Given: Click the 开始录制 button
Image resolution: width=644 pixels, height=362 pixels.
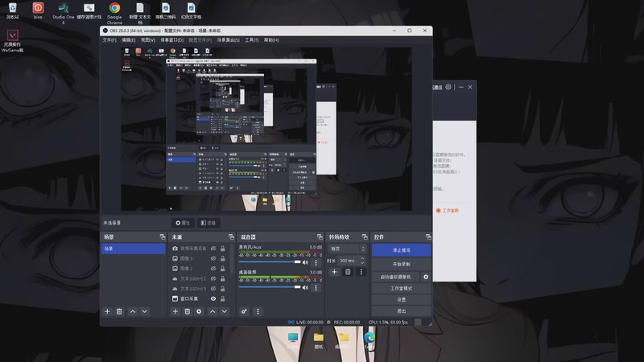Looking at the screenshot, I should click(x=401, y=264).
